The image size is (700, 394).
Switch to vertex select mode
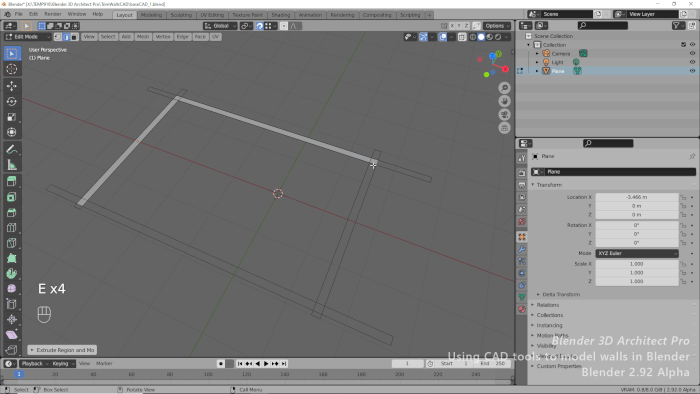tap(58, 37)
